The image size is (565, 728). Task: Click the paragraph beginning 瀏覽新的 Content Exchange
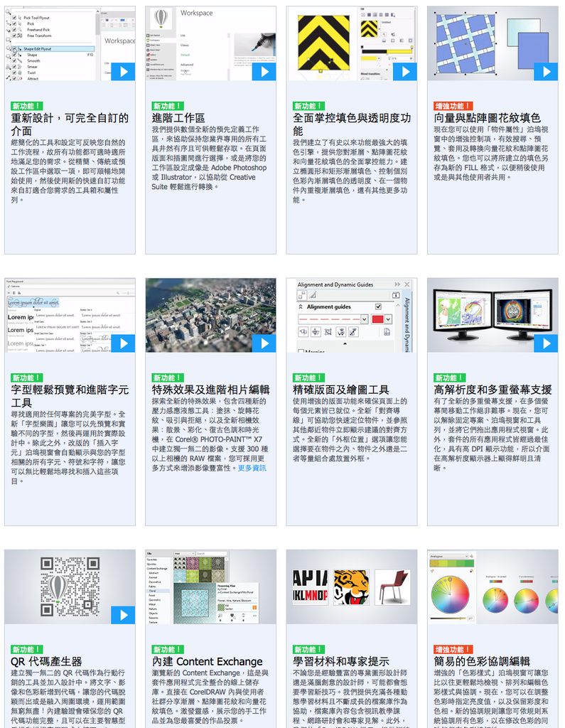coord(210,697)
